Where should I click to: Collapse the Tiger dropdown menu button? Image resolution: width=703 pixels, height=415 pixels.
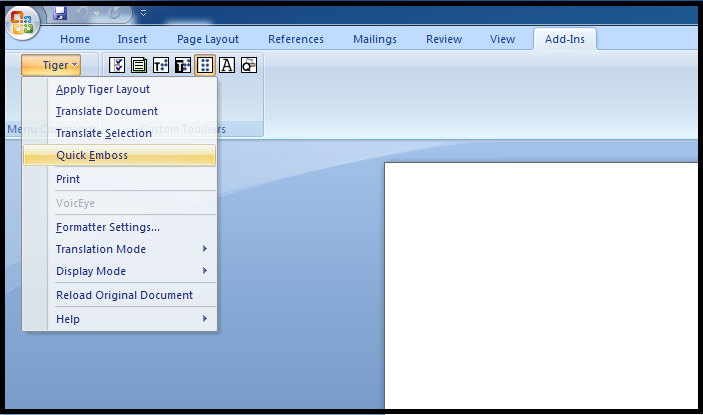point(51,65)
